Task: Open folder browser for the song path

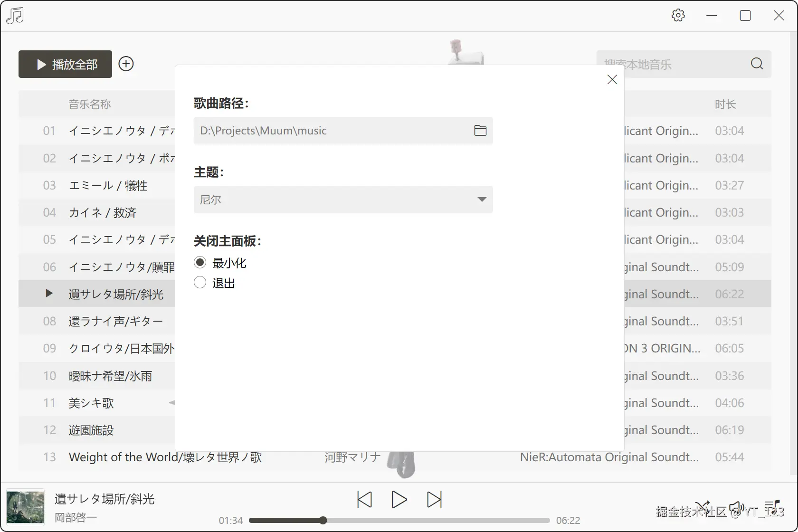Action: pos(480,130)
